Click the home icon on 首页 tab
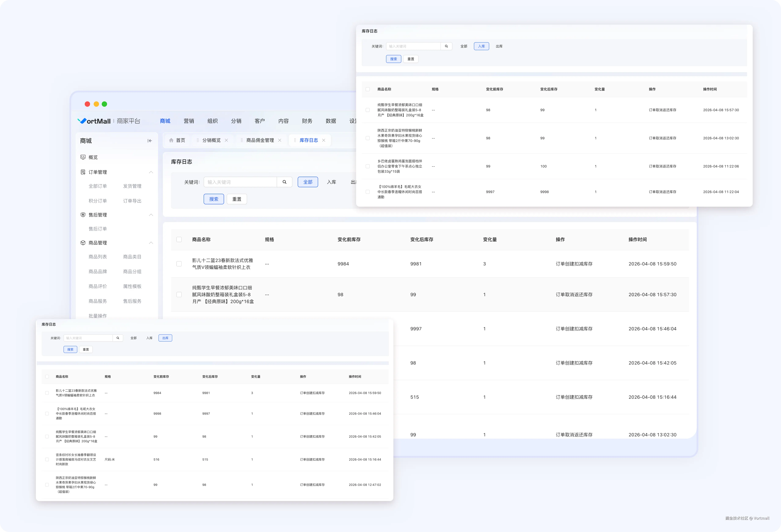Viewport: 781px width, 532px height. 171,140
